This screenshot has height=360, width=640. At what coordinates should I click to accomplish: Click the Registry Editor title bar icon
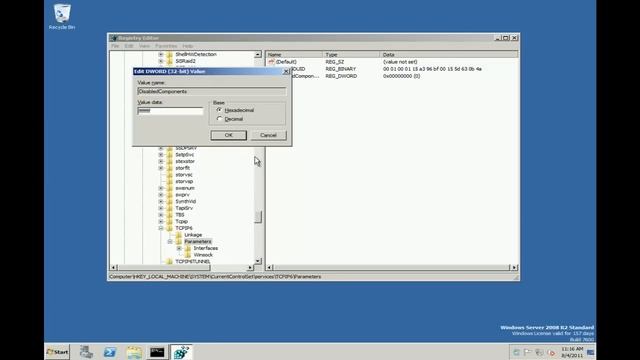point(113,38)
